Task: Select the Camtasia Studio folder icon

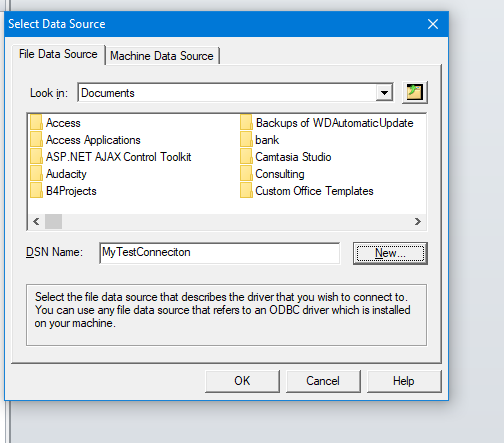Action: pyautogui.click(x=246, y=157)
